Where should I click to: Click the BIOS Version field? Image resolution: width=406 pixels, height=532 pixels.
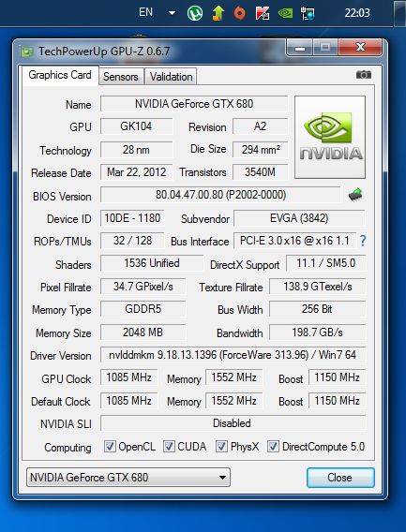tap(220, 195)
